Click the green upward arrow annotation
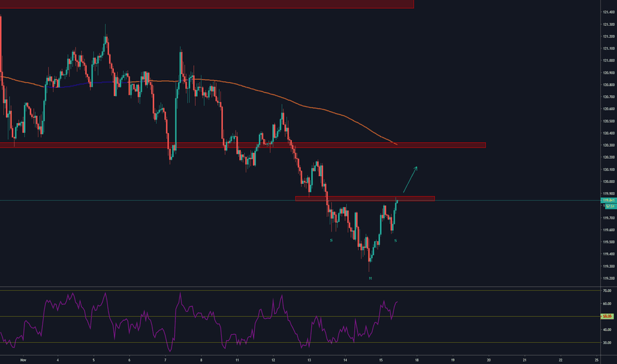This screenshot has width=617, height=364. tap(410, 179)
